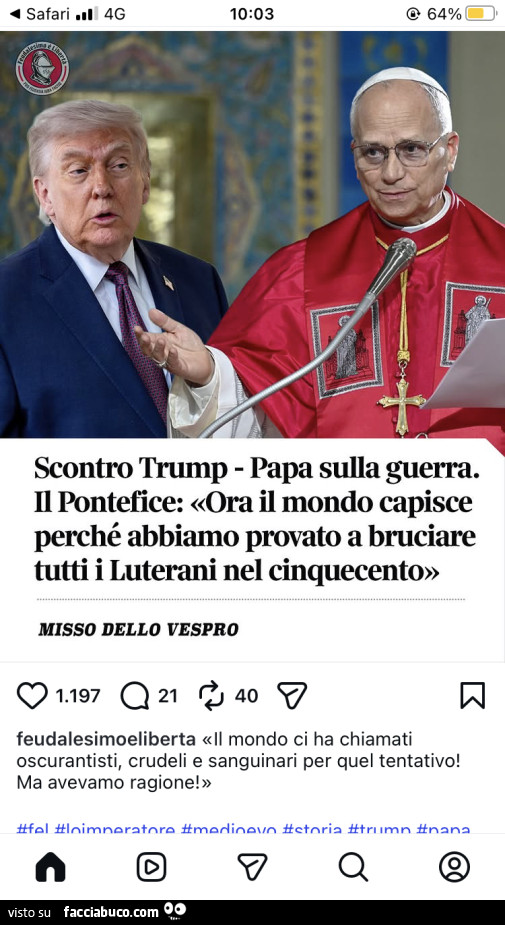Tap the battery indicator in status bar
Image resolution: width=505 pixels, height=925 pixels.
coord(480,14)
